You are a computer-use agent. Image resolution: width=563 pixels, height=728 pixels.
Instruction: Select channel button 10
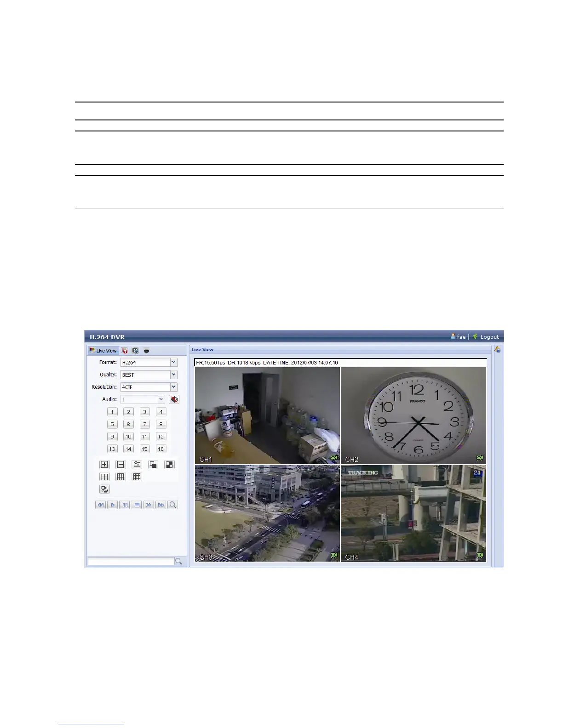(x=128, y=437)
